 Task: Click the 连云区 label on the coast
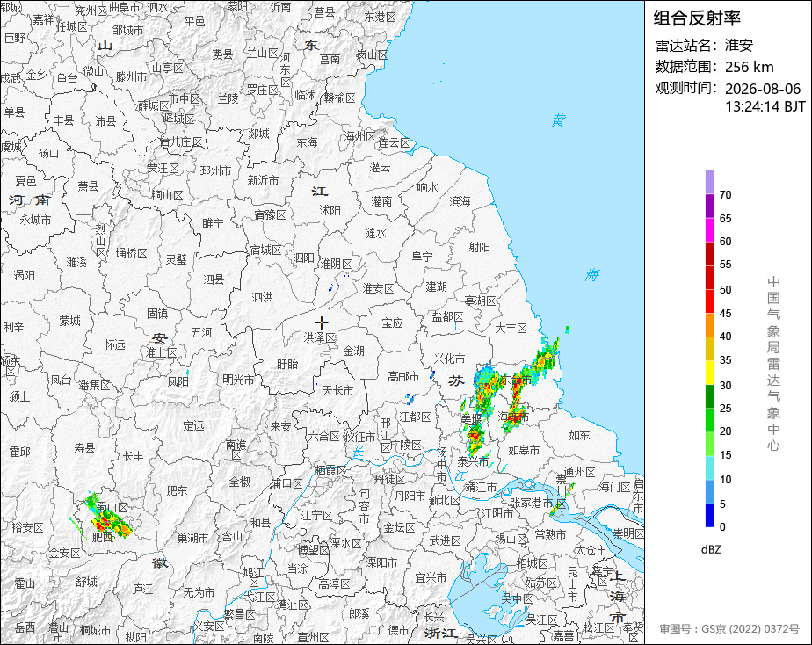[394, 143]
